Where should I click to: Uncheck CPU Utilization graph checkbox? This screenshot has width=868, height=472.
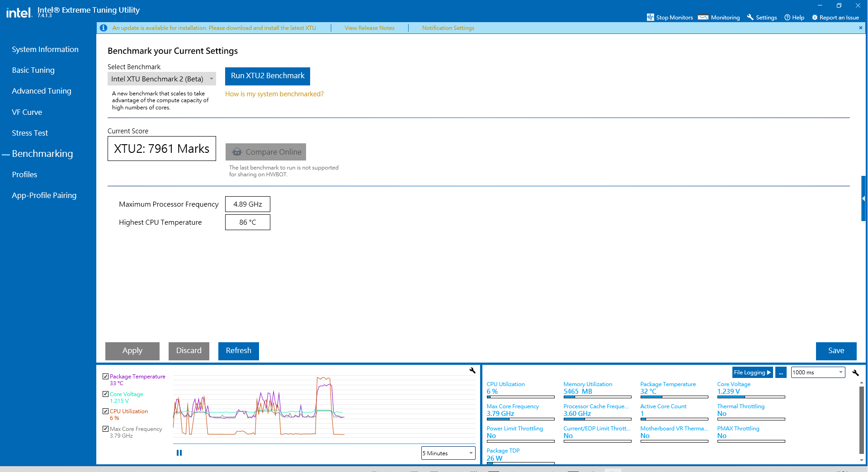tap(105, 411)
